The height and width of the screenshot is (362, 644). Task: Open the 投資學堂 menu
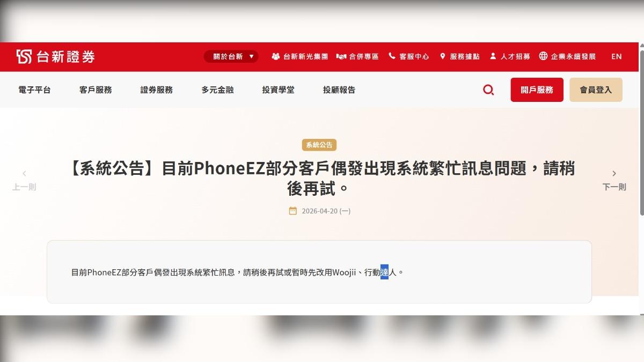(279, 90)
